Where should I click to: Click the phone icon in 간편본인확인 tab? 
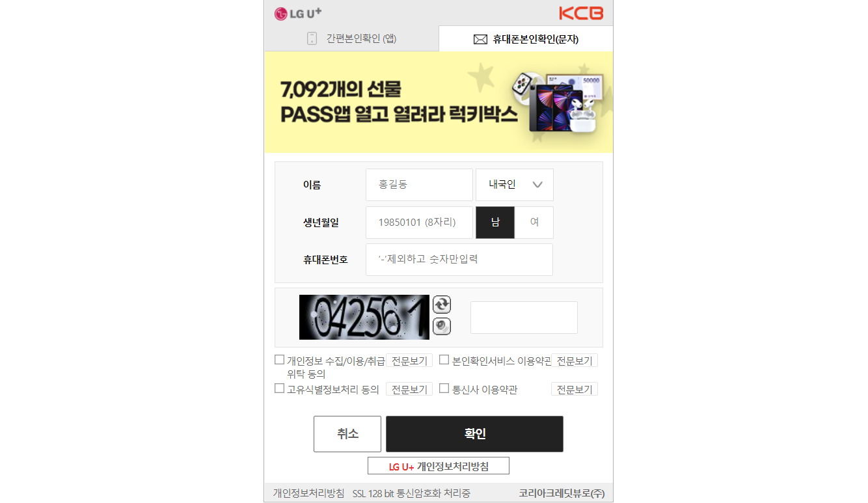tap(312, 38)
